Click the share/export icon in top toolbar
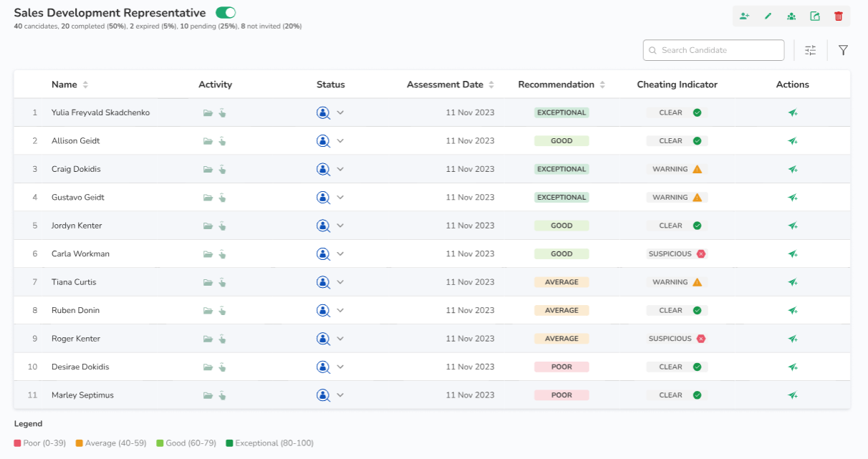The width and height of the screenshot is (868, 459). pyautogui.click(x=815, y=16)
